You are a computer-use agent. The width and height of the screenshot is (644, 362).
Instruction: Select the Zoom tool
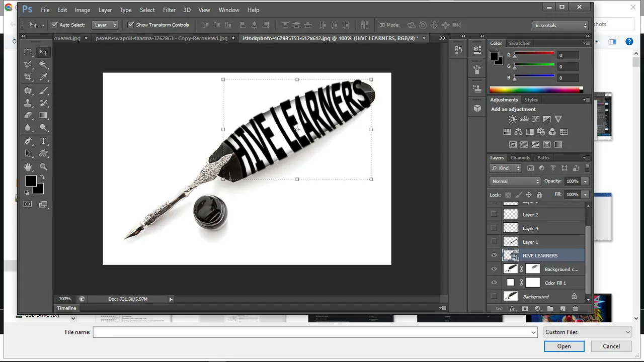(x=44, y=167)
